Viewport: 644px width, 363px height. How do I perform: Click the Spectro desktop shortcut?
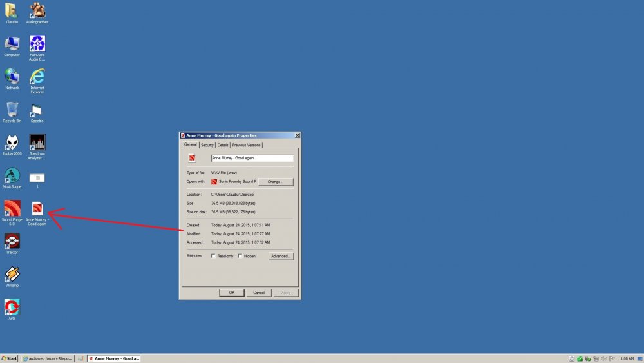click(x=37, y=112)
